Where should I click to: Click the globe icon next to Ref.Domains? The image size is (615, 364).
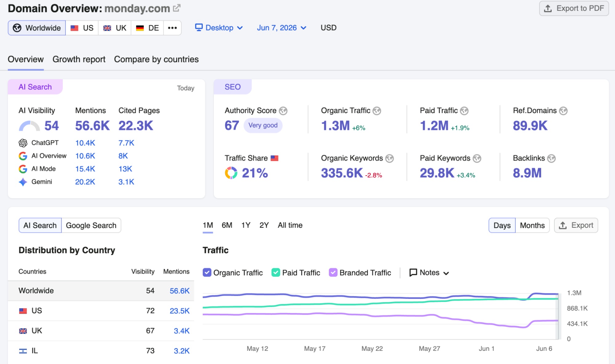click(x=563, y=111)
